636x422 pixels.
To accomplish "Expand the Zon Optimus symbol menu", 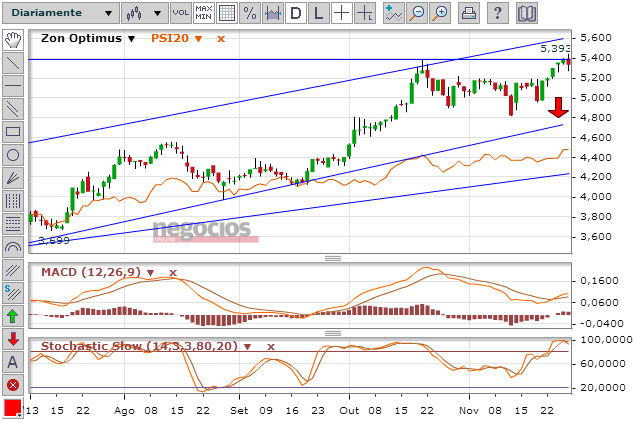I will tap(131, 39).
